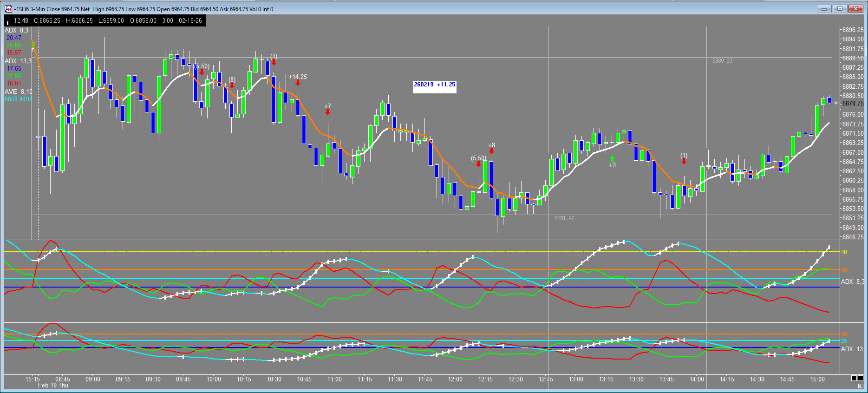
Task: Click the black OHLC cursor data bar
Action: (x=104, y=20)
